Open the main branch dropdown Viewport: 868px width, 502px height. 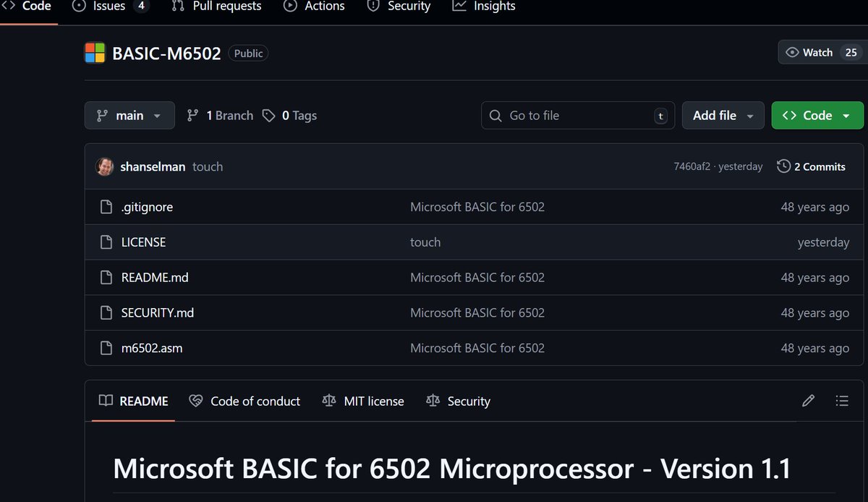click(129, 116)
